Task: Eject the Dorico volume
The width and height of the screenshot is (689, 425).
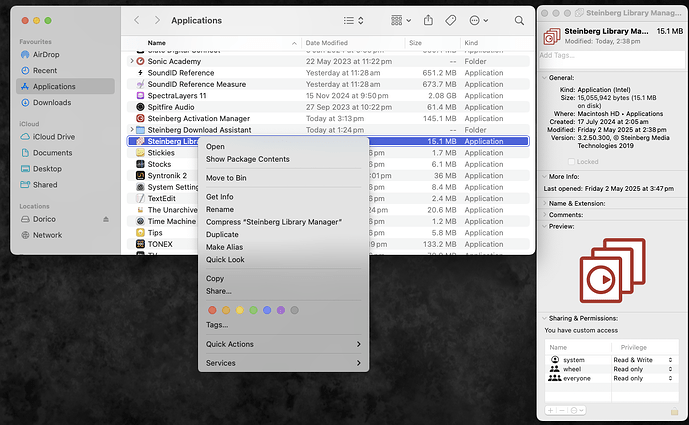Action: pyautogui.click(x=106, y=219)
